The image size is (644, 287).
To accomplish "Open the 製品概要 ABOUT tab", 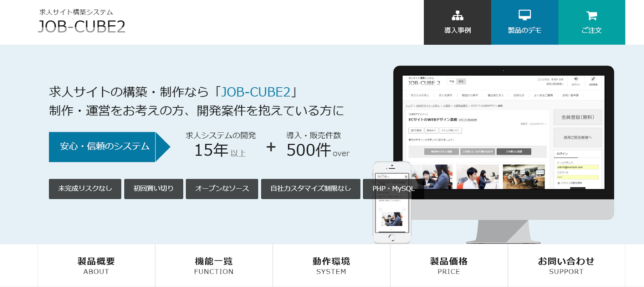I will point(97,265).
